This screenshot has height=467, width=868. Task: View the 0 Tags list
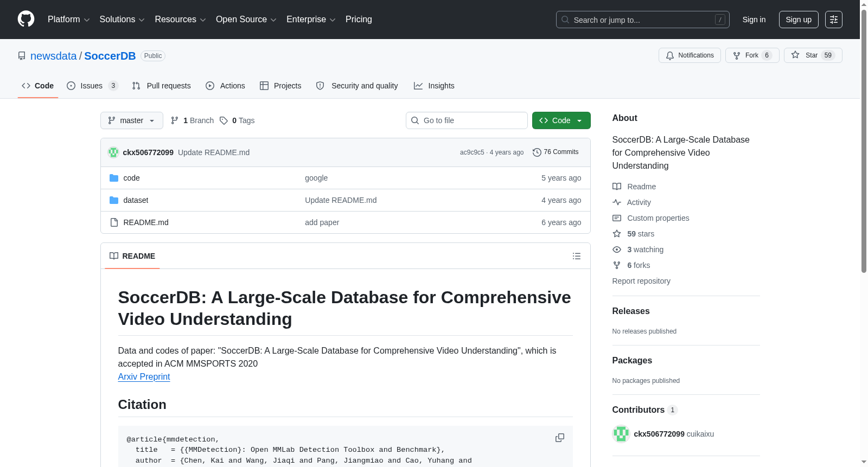click(x=237, y=120)
